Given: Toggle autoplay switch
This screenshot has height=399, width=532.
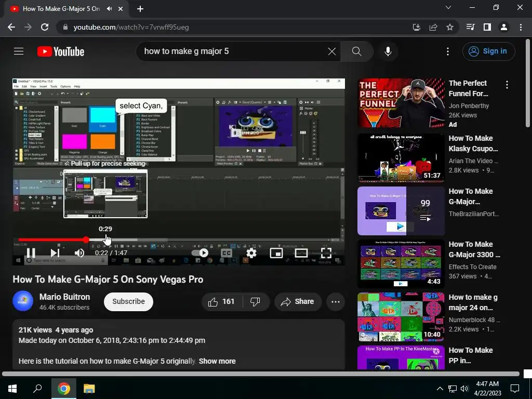Looking at the screenshot, I should (x=200, y=253).
